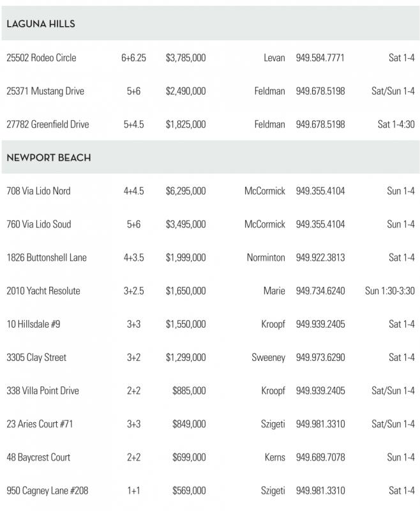The width and height of the screenshot is (420, 511).
Task: Select the 338 Villa Point Drive address
Action: click(43, 390)
